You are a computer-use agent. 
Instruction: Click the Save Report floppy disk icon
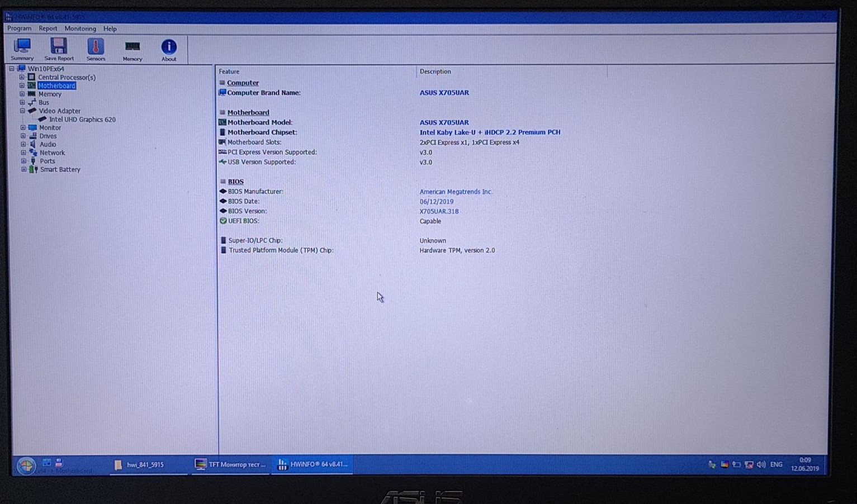pyautogui.click(x=59, y=46)
